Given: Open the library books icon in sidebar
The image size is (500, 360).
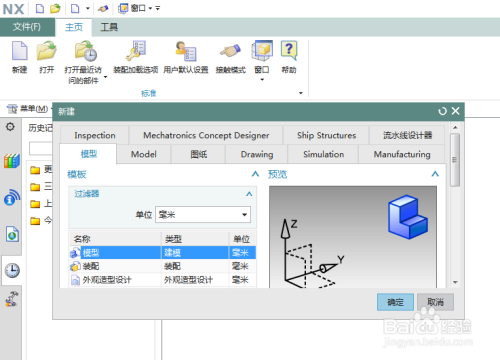Looking at the screenshot, I should [x=12, y=161].
